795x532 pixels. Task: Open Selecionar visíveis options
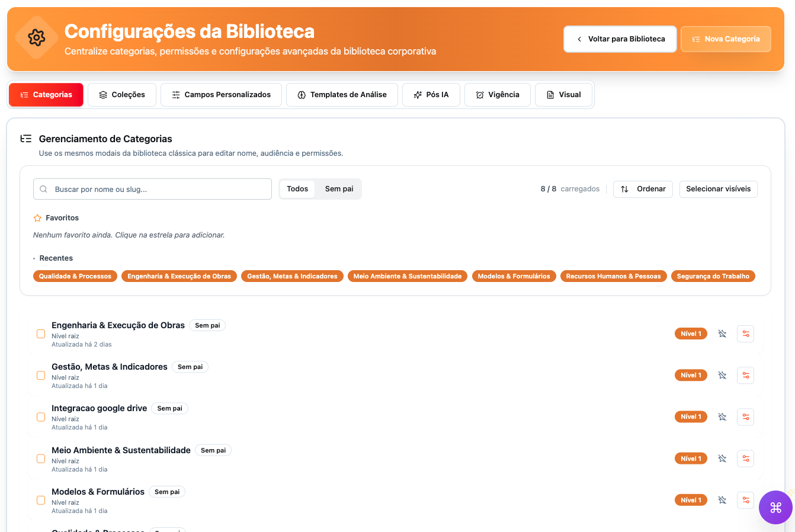point(718,188)
